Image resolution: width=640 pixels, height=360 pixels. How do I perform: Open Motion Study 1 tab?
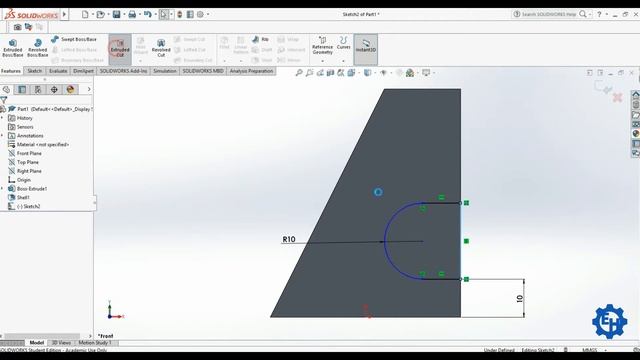95,343
